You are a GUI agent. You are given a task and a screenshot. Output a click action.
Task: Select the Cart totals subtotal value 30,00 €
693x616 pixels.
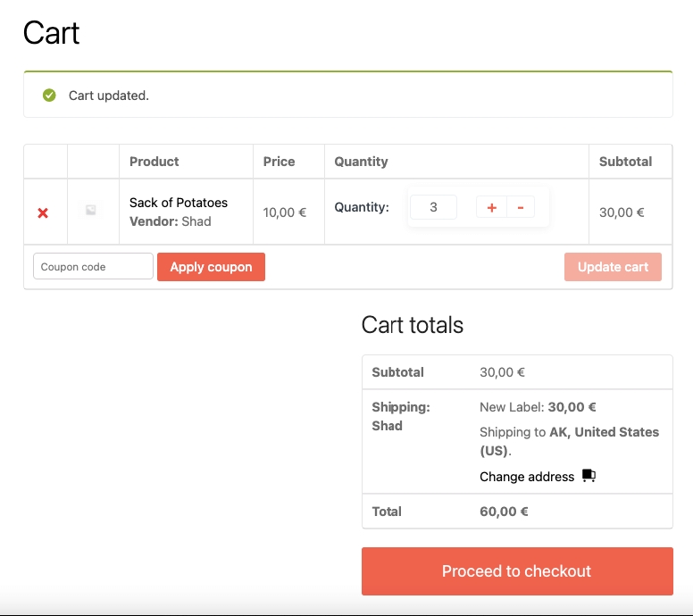click(x=502, y=372)
